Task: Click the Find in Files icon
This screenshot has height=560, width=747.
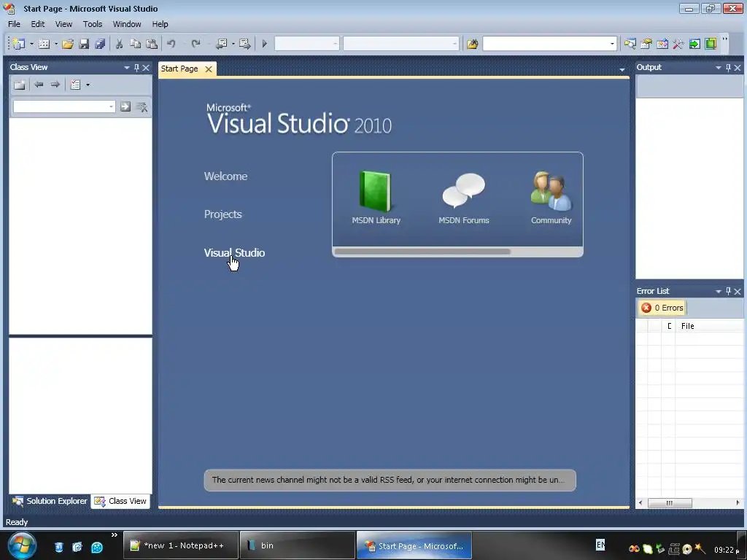Action: point(472,44)
